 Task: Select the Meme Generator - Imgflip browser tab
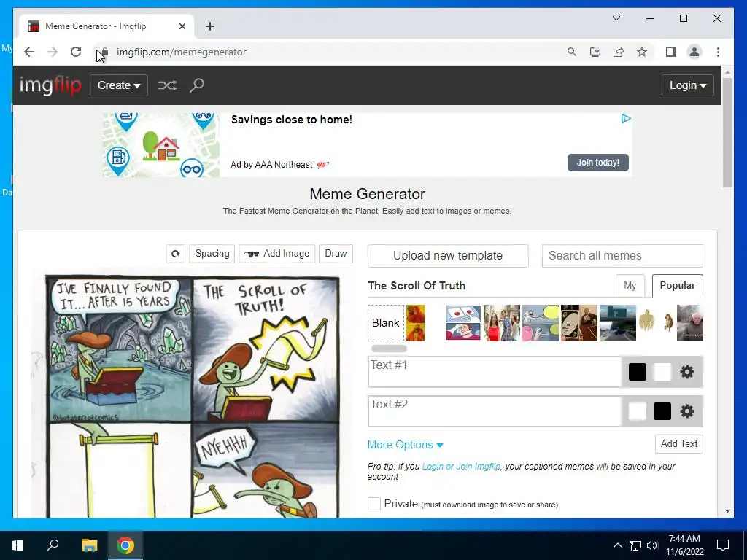105,26
